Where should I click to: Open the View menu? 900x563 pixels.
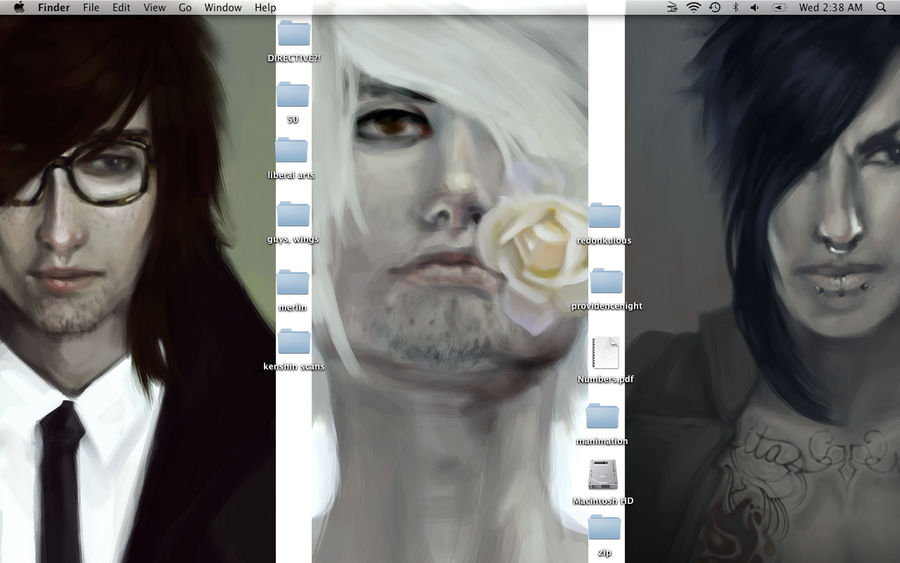click(x=154, y=7)
